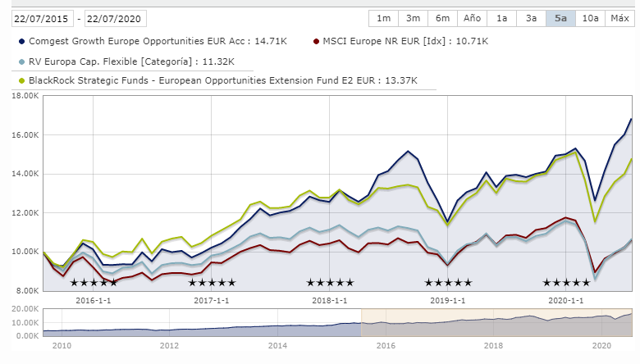Click the star rating near 2016-1-1
Viewport: 640px width, 364px height.
[94, 283]
